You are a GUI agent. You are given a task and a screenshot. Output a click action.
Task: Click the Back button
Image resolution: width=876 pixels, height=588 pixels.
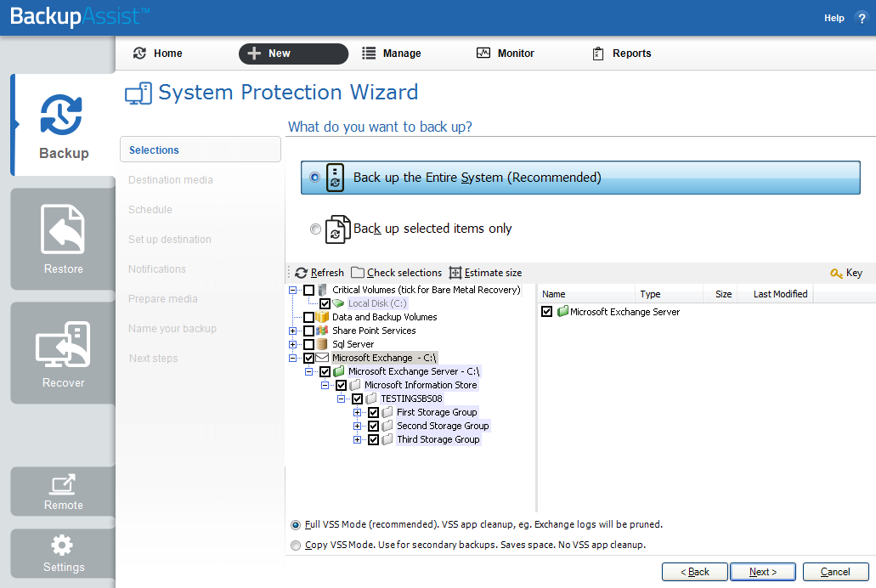click(694, 572)
